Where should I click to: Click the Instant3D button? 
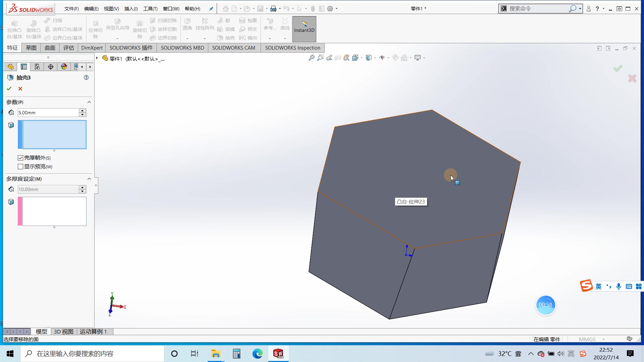pyautogui.click(x=304, y=29)
